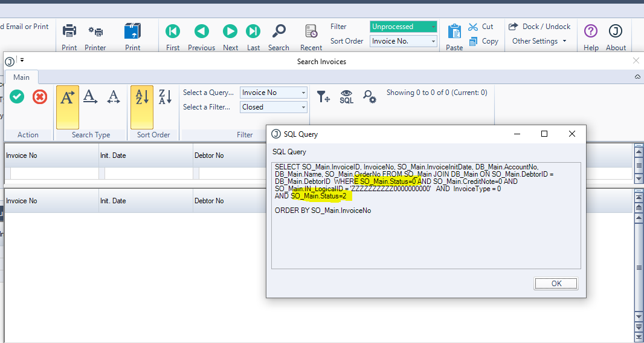Open search settings magnifier-gear icon
644x343 pixels.
369,97
